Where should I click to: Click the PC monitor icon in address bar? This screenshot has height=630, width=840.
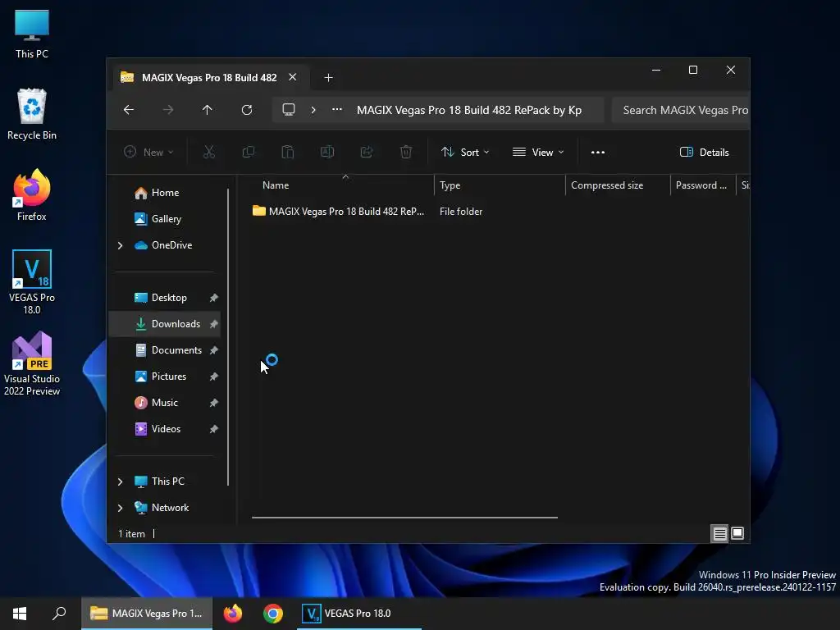pyautogui.click(x=289, y=110)
